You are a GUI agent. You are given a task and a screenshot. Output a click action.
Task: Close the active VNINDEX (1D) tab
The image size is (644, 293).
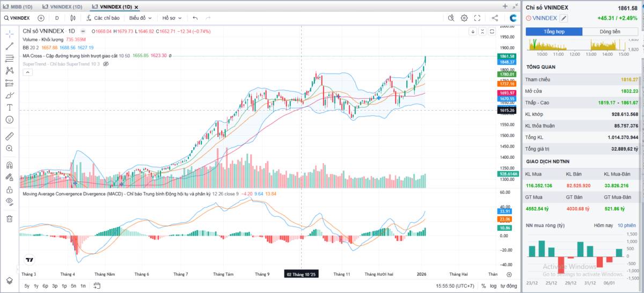[136, 6]
